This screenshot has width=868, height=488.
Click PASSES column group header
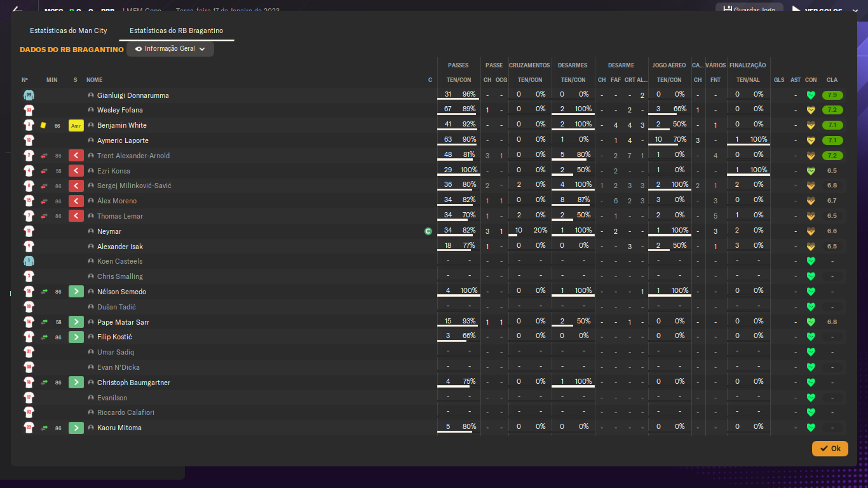[458, 65]
